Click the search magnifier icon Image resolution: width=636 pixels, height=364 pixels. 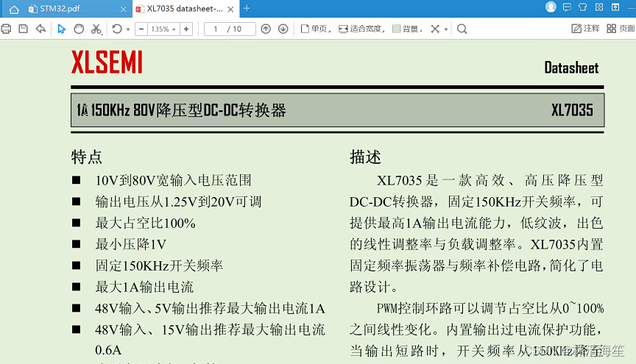click(462, 29)
